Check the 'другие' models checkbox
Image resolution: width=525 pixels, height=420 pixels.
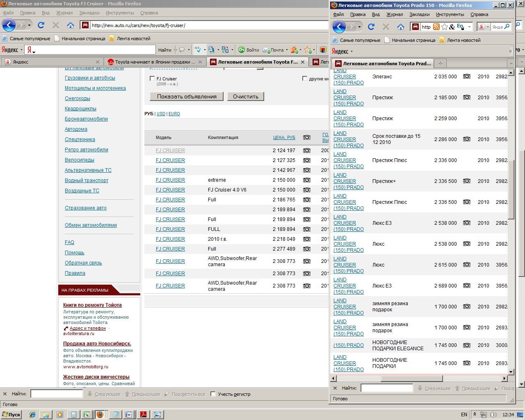(x=305, y=78)
